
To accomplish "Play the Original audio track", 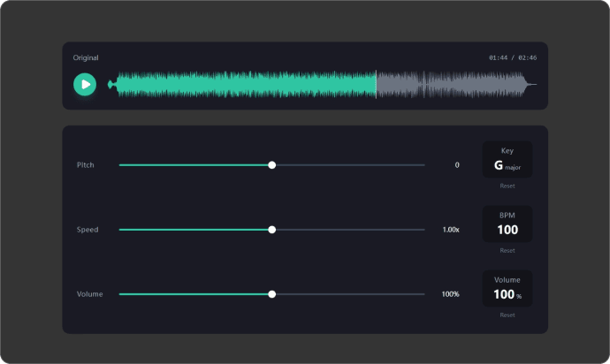I will click(x=85, y=85).
